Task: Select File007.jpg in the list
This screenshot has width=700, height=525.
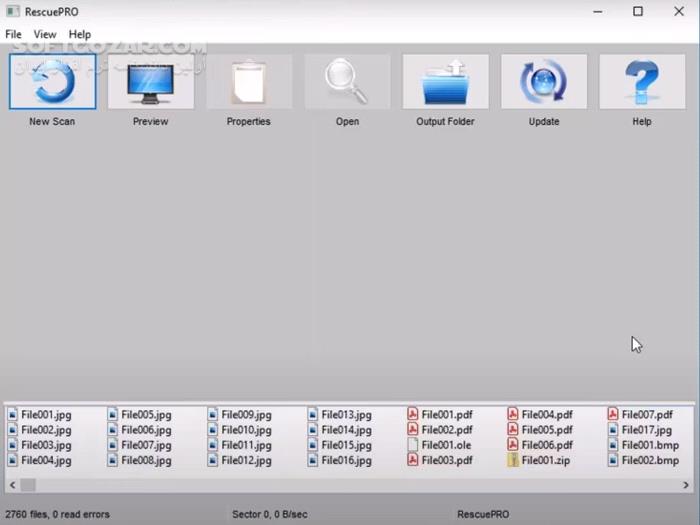Action: [140, 445]
